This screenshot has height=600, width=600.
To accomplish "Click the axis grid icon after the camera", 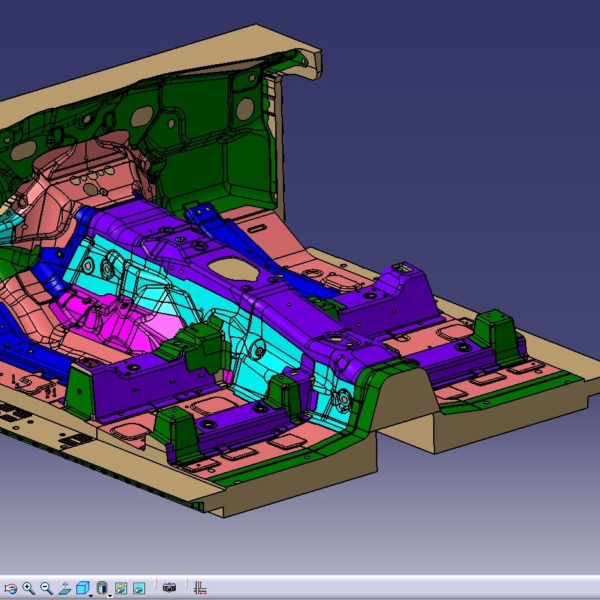I will pyautogui.click(x=200, y=588).
